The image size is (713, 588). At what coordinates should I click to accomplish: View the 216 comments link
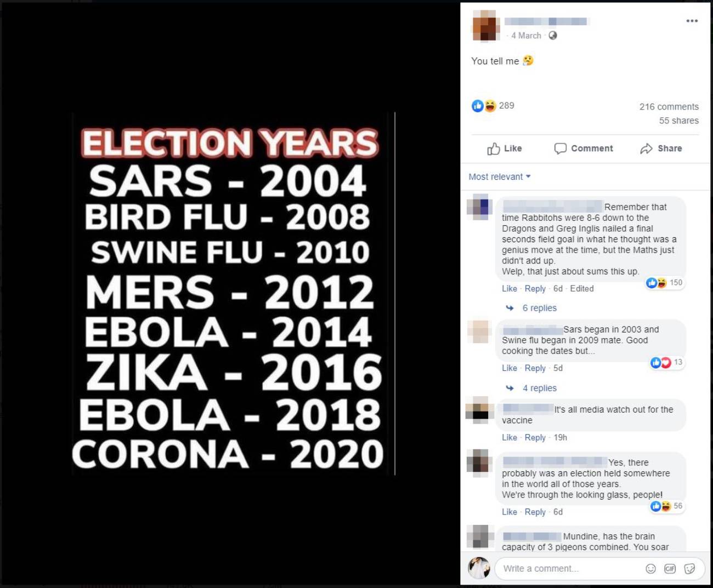click(669, 106)
